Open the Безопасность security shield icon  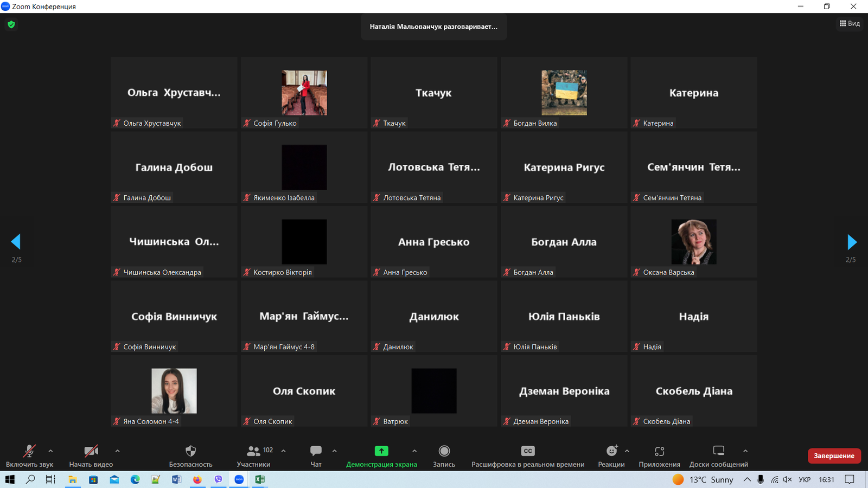click(x=190, y=451)
